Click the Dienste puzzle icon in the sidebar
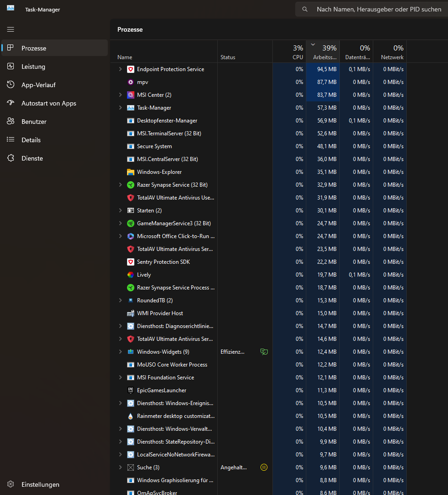448x495 pixels. point(11,158)
